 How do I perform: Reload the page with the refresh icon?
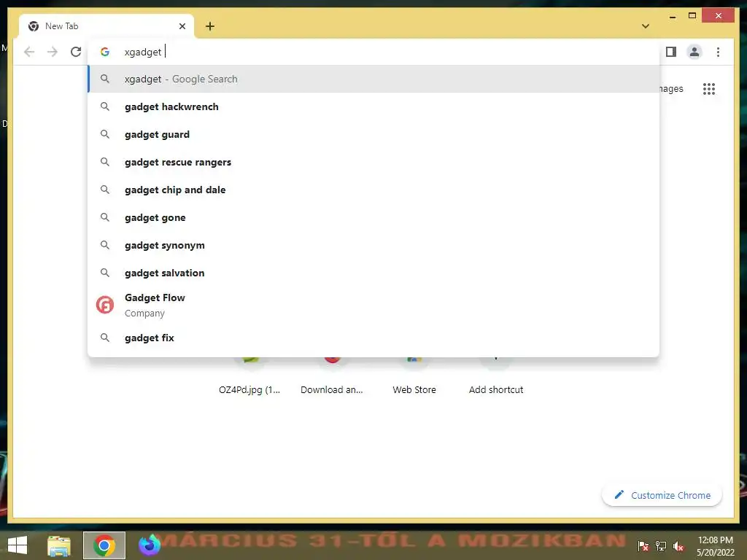pyautogui.click(x=76, y=52)
